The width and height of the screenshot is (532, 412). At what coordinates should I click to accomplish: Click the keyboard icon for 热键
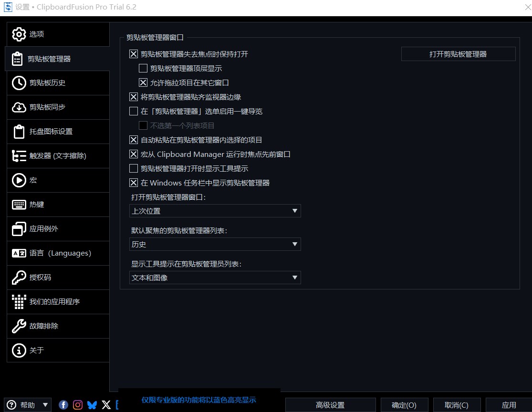[x=19, y=205]
